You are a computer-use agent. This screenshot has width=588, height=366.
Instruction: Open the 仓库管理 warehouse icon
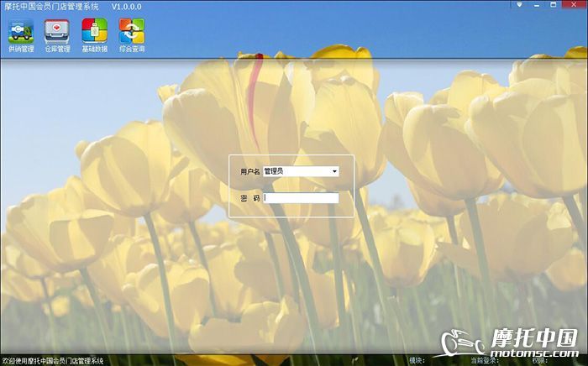pos(57,31)
